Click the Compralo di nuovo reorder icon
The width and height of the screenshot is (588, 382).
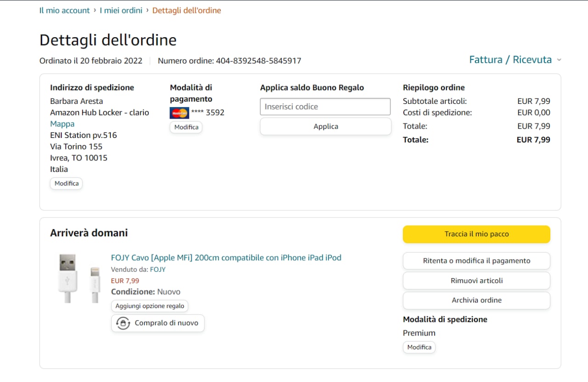click(123, 323)
